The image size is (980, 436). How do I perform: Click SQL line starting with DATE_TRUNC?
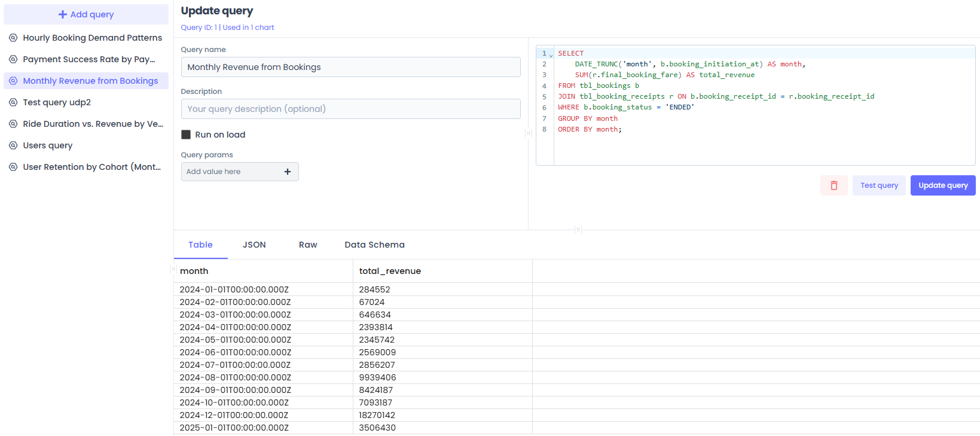690,64
